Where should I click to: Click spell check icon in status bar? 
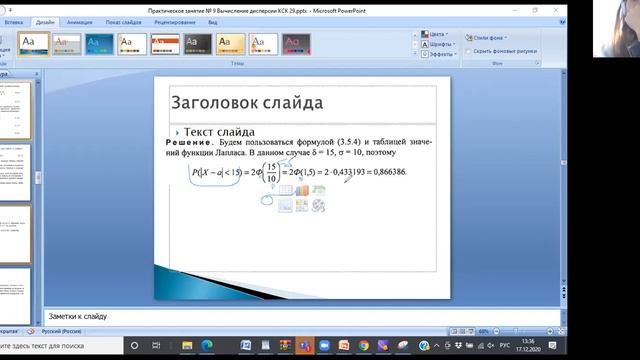tap(31, 331)
